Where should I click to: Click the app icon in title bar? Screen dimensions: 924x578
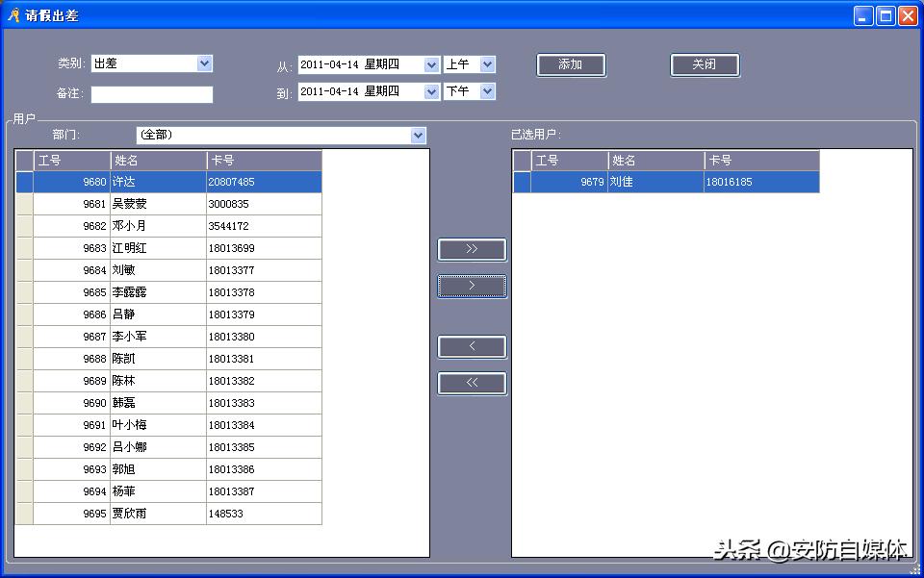point(13,15)
